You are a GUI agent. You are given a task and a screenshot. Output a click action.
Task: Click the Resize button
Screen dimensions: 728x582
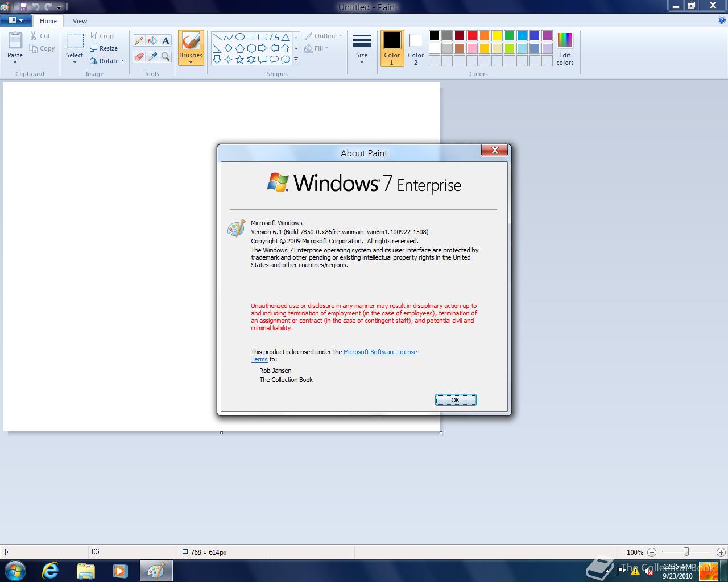tap(104, 48)
